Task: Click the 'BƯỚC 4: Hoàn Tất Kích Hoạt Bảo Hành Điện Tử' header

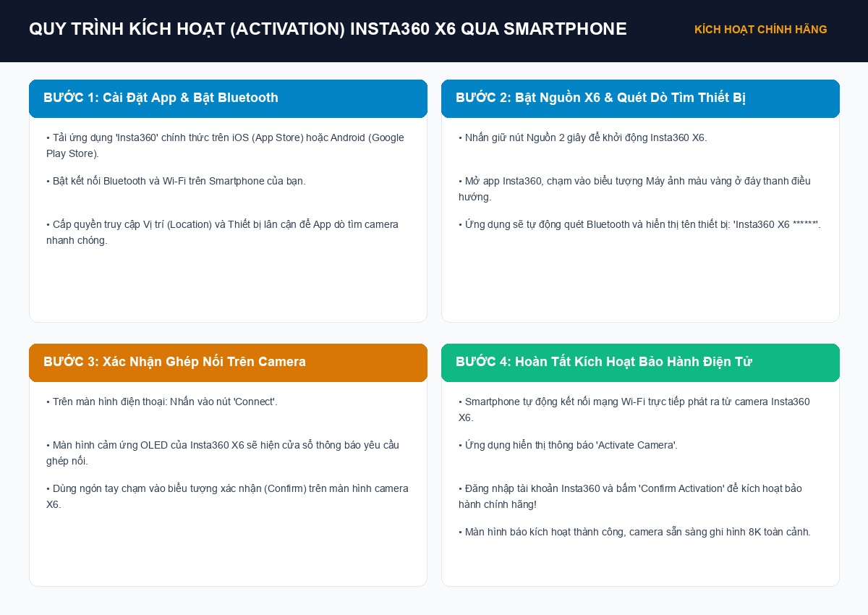Action: click(640, 362)
